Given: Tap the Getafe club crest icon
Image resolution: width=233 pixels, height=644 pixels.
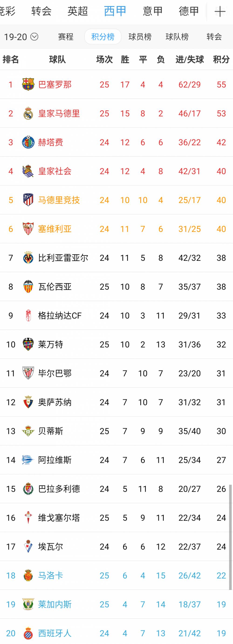Looking at the screenshot, I should pos(28,142).
